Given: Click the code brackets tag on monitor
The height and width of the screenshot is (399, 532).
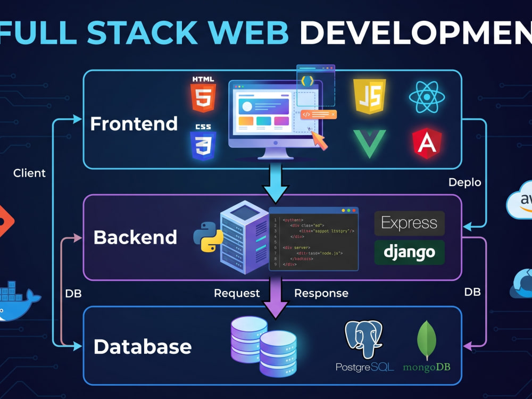Looking at the screenshot, I should coord(318,115).
